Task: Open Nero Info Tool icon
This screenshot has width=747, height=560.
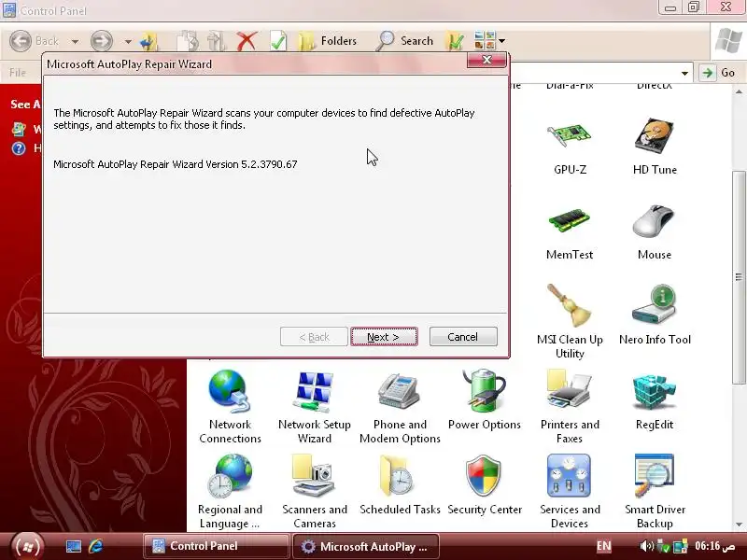Action: pyautogui.click(x=655, y=315)
